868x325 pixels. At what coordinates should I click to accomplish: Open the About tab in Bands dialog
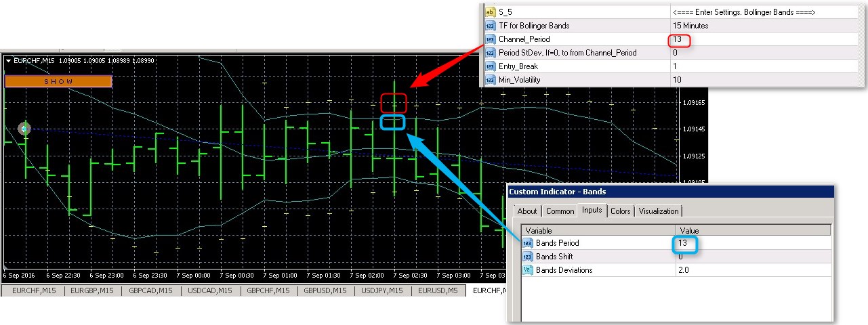point(527,211)
